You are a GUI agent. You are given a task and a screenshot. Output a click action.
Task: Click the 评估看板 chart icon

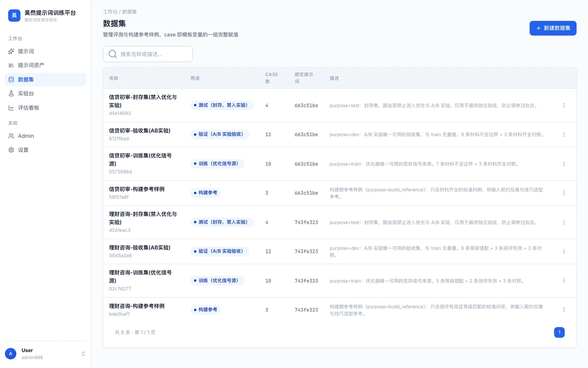click(x=11, y=108)
